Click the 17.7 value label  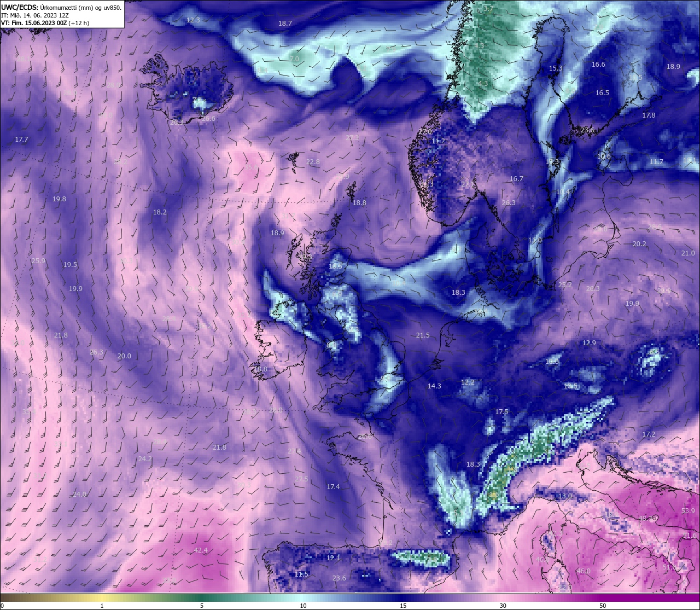coord(21,140)
